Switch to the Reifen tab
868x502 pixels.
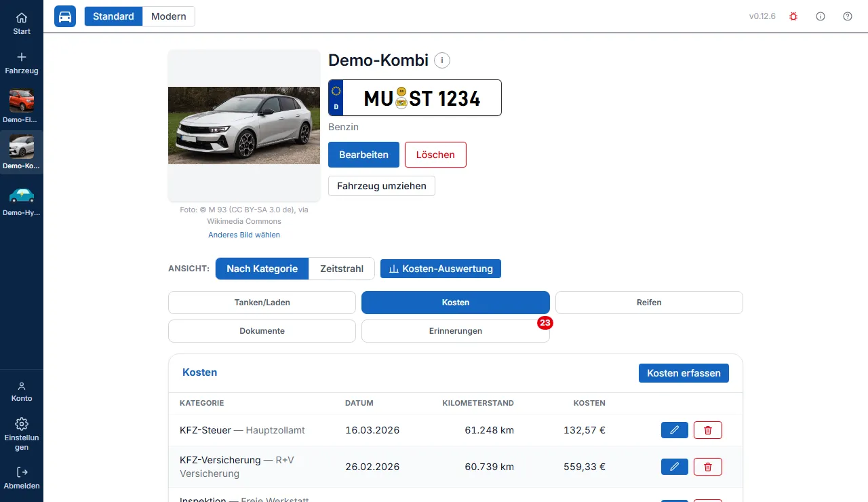(x=649, y=303)
